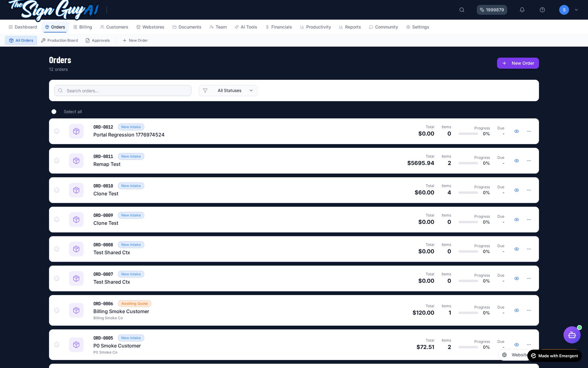Select order ORD-0010 checkbox
Image resolution: width=588 pixels, height=368 pixels.
pos(57,190)
